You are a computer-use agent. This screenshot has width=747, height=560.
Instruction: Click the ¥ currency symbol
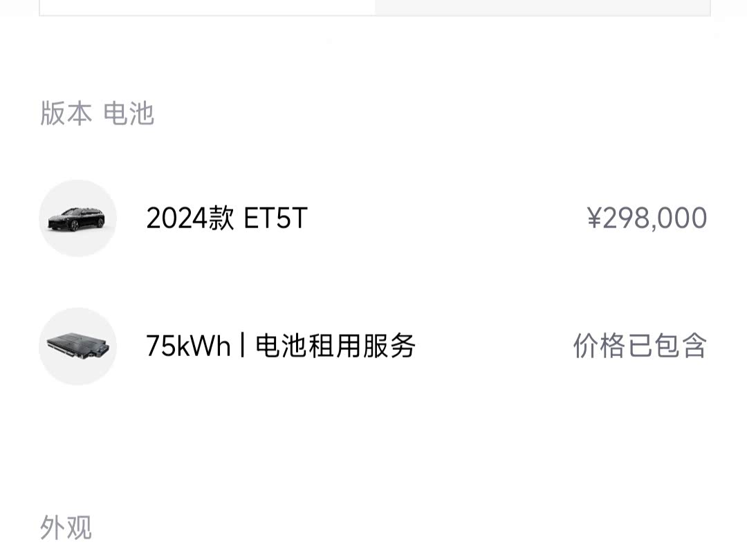(595, 218)
